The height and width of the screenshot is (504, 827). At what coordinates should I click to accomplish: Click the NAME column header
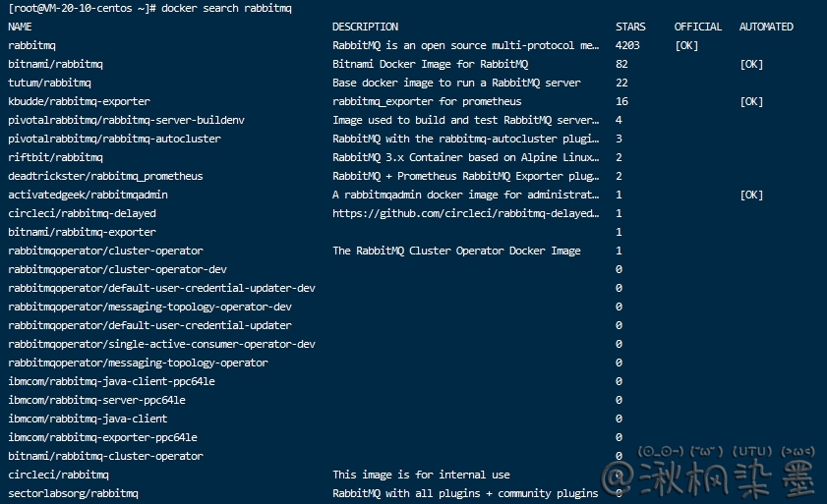(x=20, y=27)
